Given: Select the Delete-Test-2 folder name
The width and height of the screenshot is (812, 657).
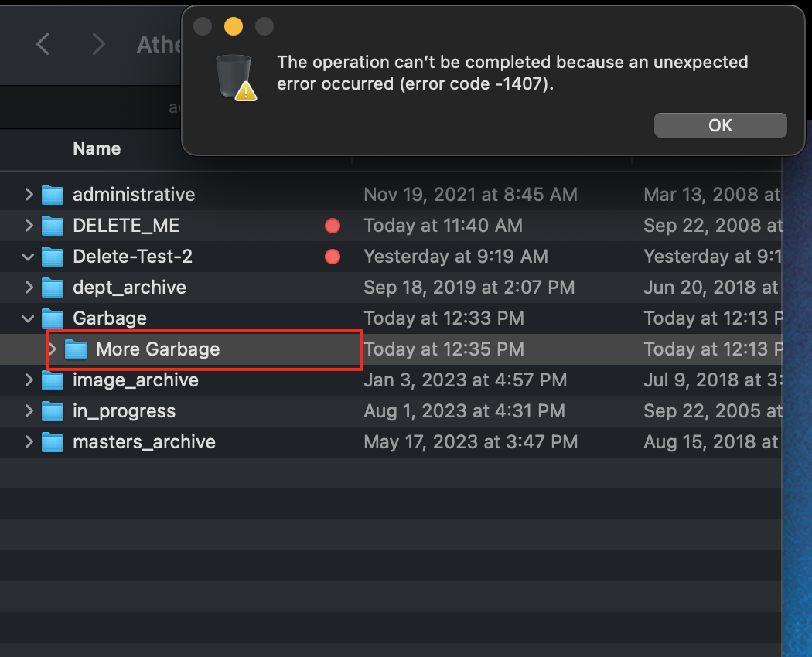Looking at the screenshot, I should (132, 257).
